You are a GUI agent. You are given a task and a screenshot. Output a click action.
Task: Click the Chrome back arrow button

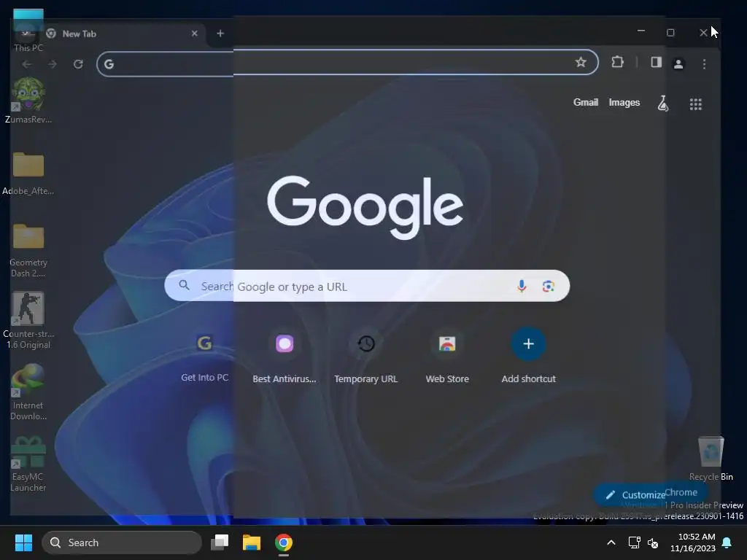pyautogui.click(x=27, y=64)
